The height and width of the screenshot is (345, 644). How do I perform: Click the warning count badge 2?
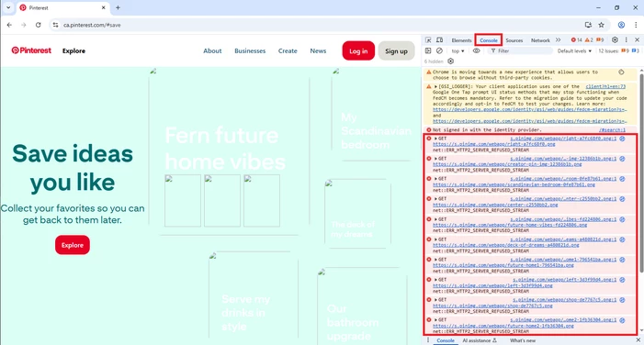pyautogui.click(x=589, y=39)
